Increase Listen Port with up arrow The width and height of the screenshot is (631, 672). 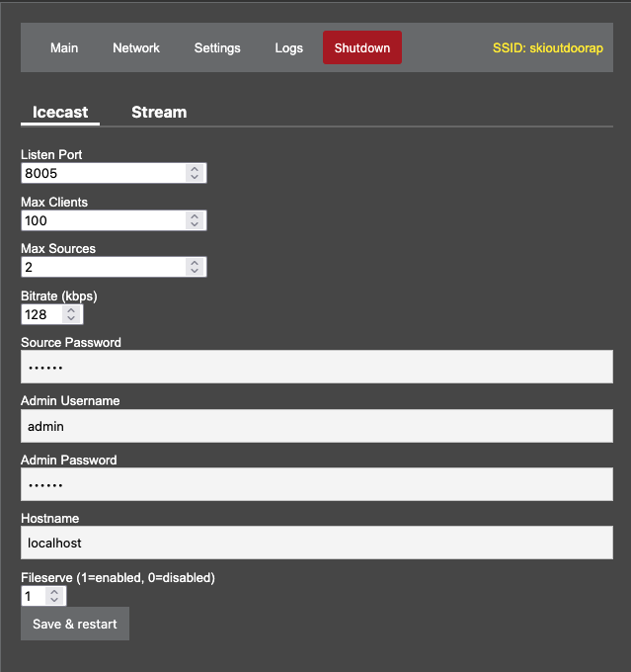pyautogui.click(x=195, y=169)
